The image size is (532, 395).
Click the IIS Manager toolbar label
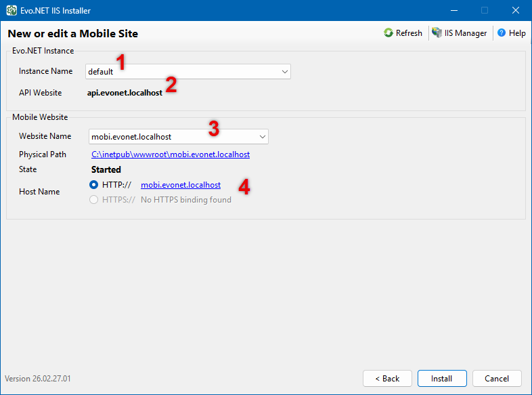[x=466, y=33]
